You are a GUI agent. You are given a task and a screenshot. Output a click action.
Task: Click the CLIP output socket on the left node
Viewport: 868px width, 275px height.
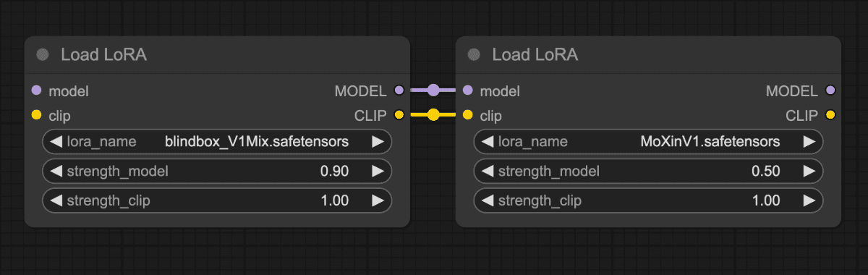(x=399, y=115)
